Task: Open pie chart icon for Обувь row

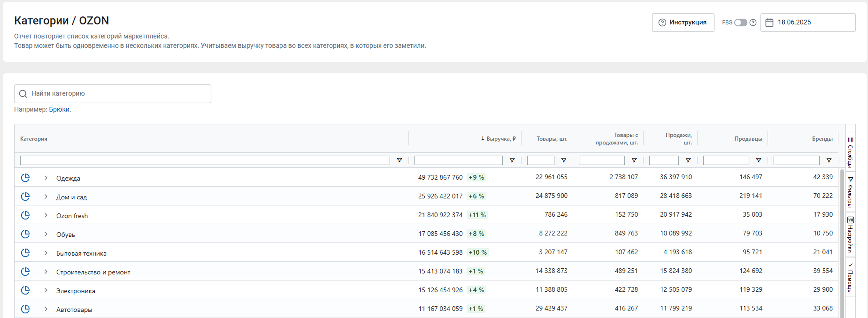Action: tap(25, 234)
